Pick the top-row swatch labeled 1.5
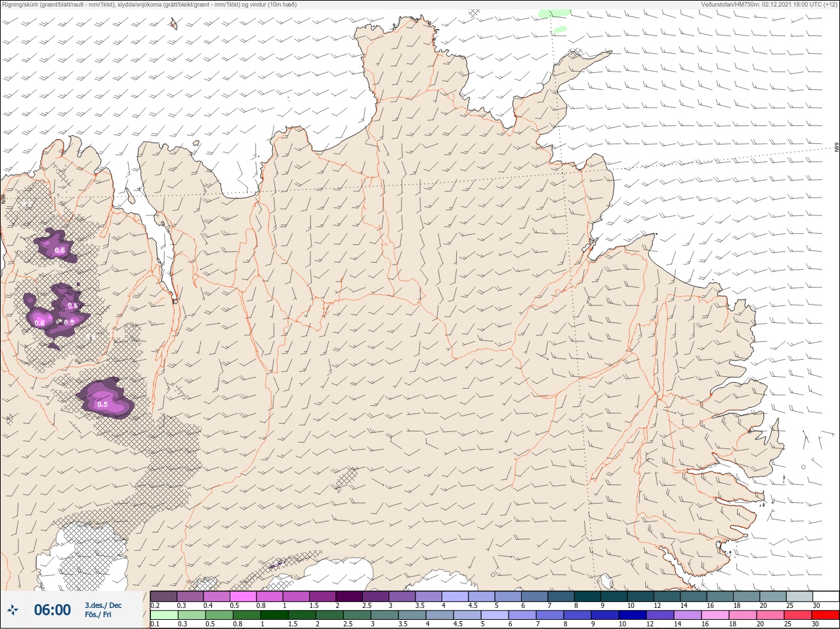 pyautogui.click(x=323, y=596)
